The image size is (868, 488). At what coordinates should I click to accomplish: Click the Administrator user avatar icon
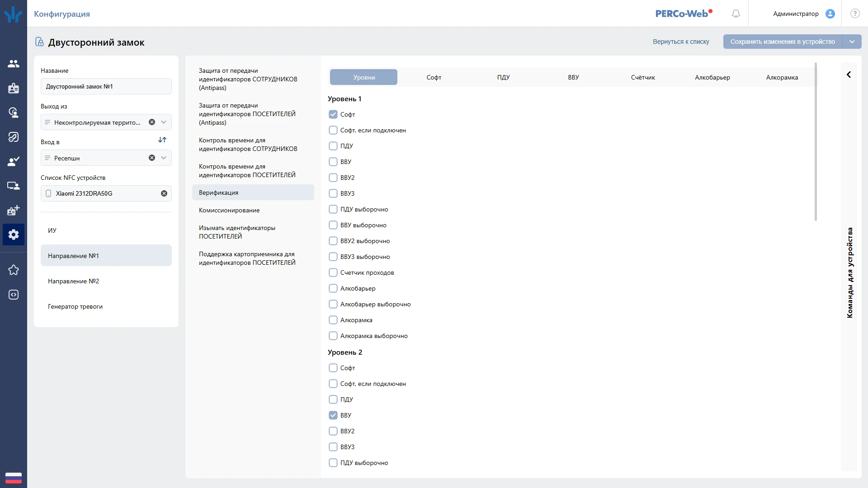point(830,14)
